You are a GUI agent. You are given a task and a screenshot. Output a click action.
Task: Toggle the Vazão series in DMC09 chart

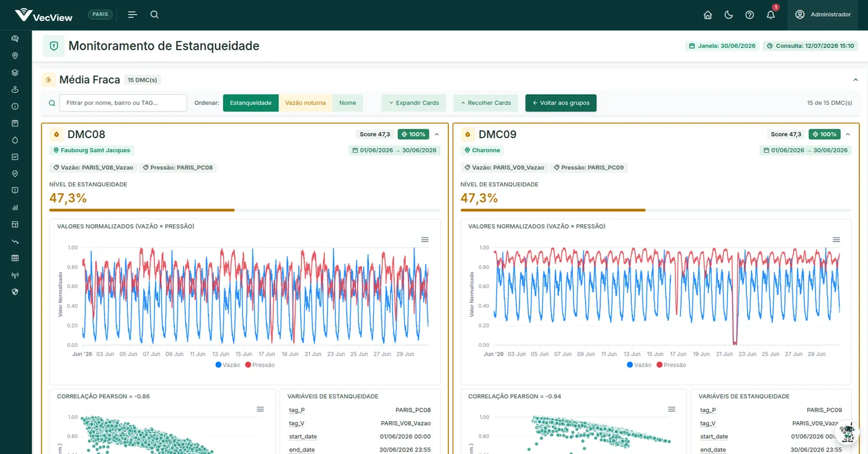pyautogui.click(x=639, y=365)
